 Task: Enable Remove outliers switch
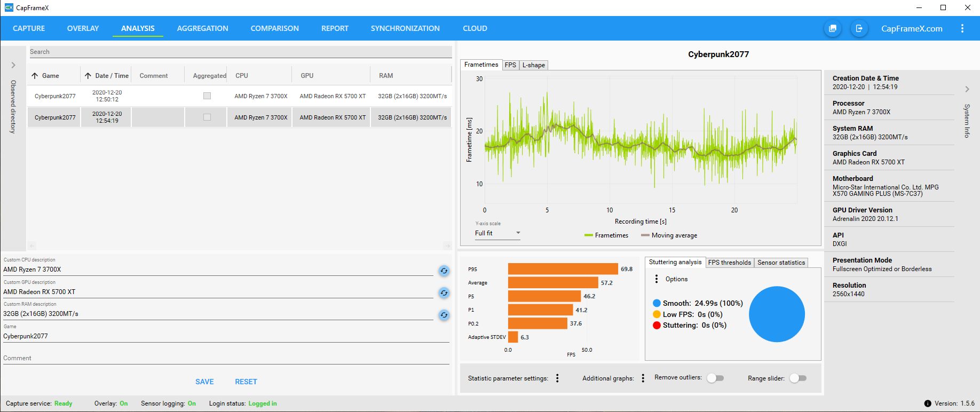pyautogui.click(x=715, y=378)
